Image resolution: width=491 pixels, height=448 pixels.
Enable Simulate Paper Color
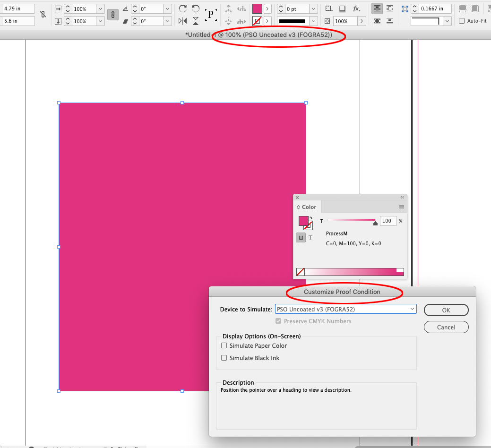pyautogui.click(x=224, y=345)
